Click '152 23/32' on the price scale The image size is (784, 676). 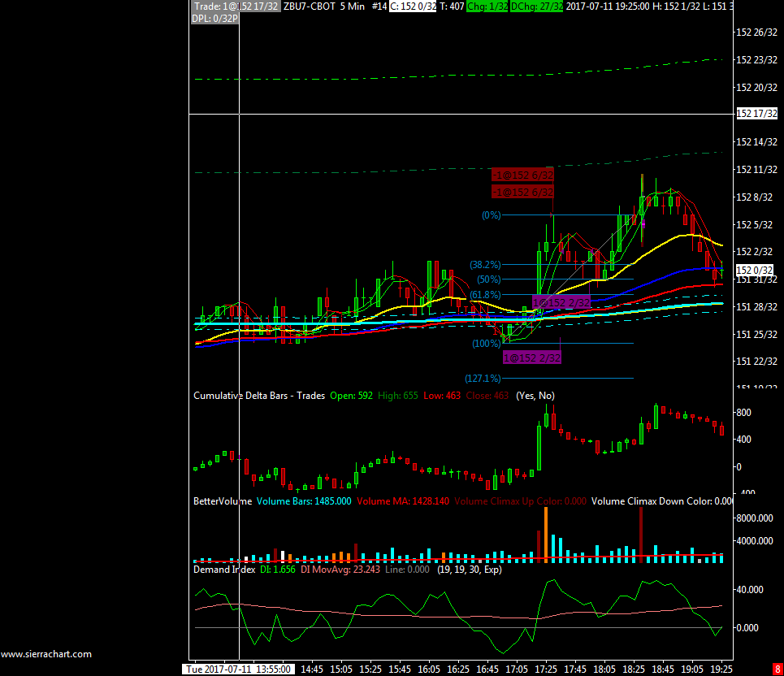[756, 60]
